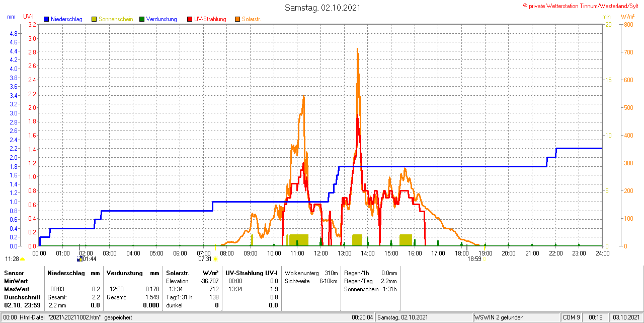Click the Regen/1h 0.0mm entry

pos(370,273)
